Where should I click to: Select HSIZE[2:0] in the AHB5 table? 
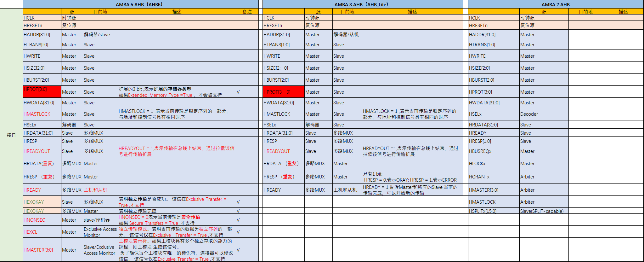(x=42, y=68)
